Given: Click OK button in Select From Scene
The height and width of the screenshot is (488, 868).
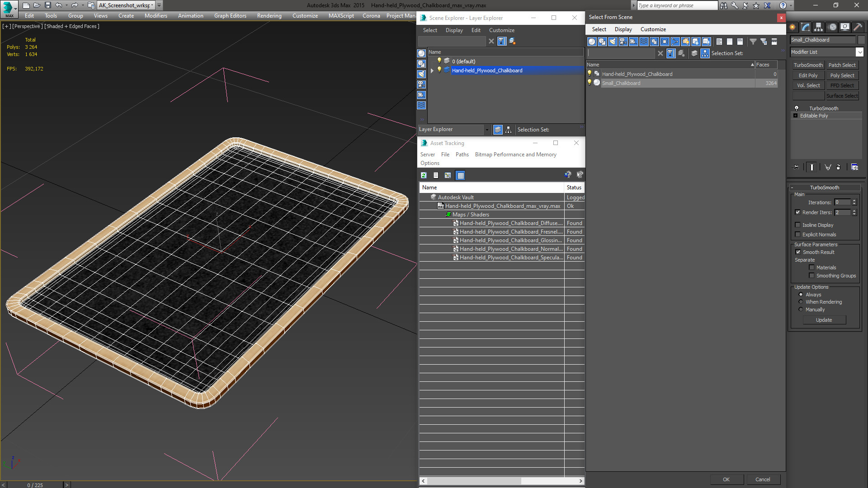Looking at the screenshot, I should click(726, 479).
